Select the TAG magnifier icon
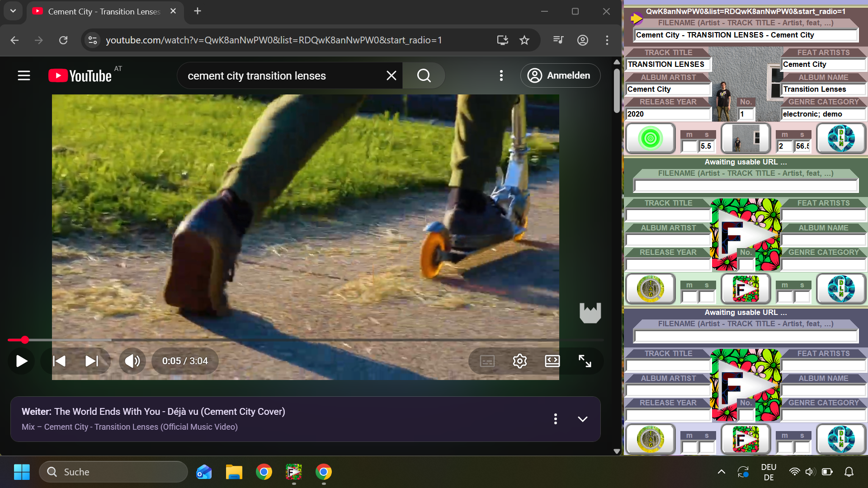This screenshot has width=868, height=488. [x=650, y=289]
